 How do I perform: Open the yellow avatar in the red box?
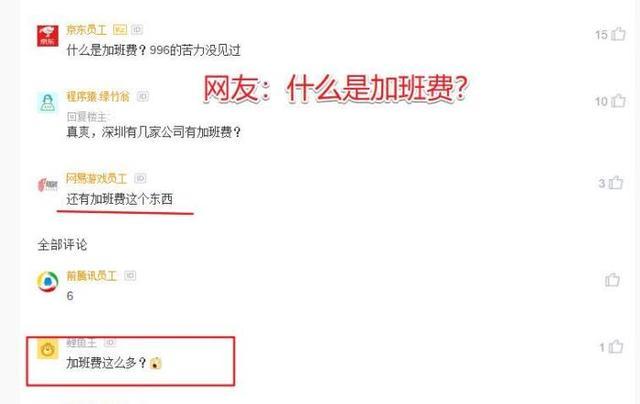point(48,349)
